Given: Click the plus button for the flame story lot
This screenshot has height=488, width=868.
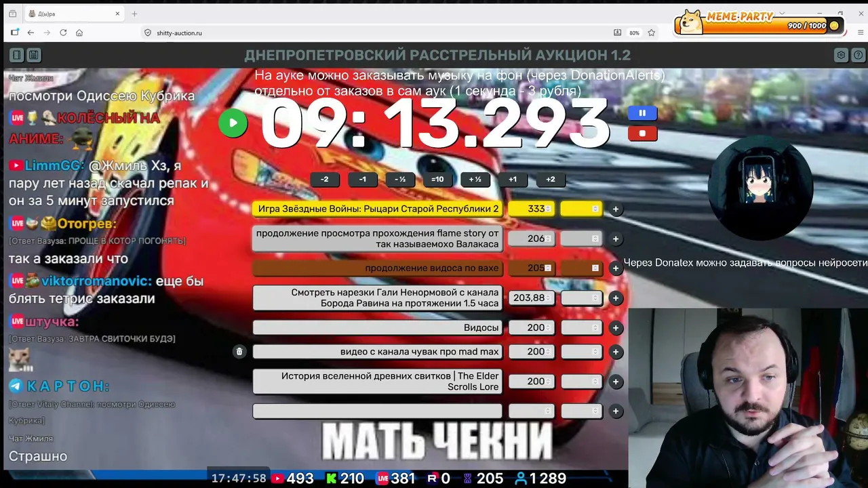Looking at the screenshot, I should [616, 239].
